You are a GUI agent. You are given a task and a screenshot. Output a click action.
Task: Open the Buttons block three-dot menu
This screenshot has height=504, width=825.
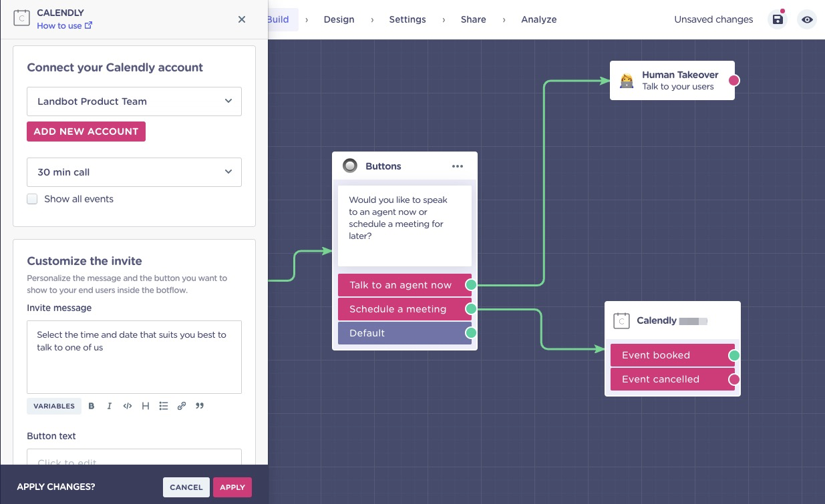(x=458, y=166)
